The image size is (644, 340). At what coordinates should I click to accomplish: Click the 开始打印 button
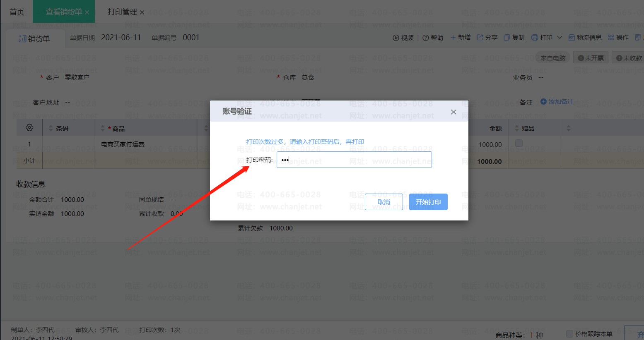(428, 202)
